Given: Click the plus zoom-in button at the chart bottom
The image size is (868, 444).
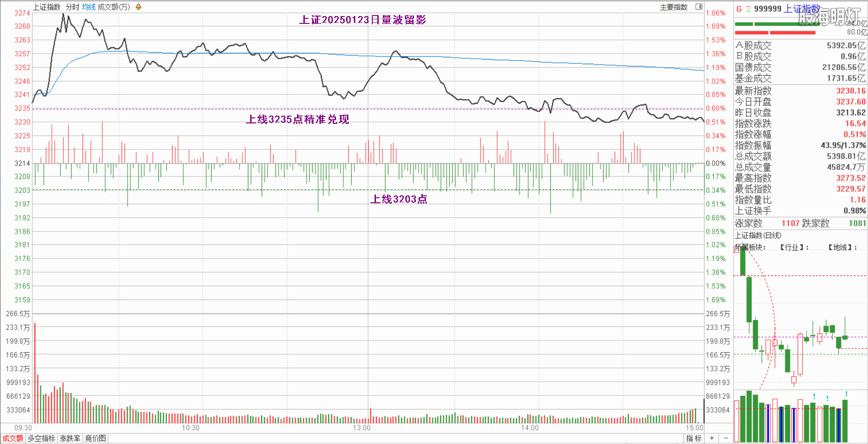Looking at the screenshot, I should coord(711,438).
